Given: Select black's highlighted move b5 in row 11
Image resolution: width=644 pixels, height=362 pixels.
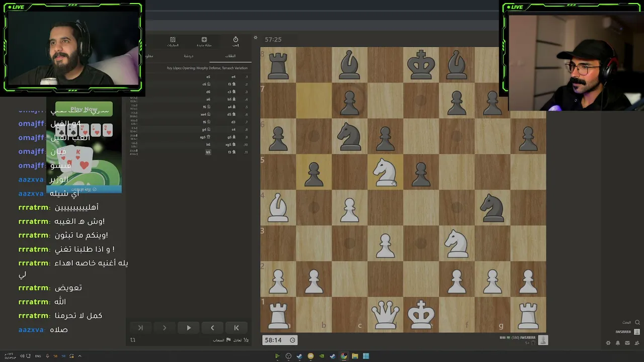Looking at the screenshot, I should click(x=208, y=152).
